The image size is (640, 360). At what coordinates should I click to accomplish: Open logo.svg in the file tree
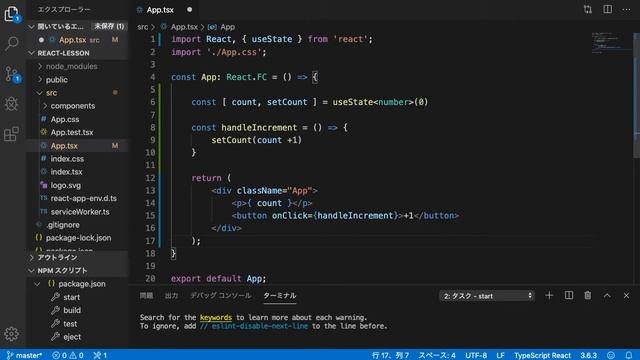pyautogui.click(x=66, y=185)
